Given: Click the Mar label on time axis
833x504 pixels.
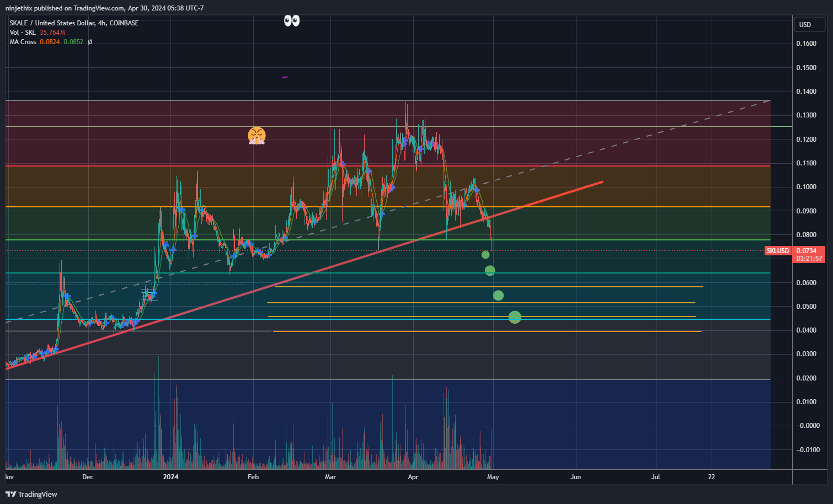Looking at the screenshot, I should 330,477.
